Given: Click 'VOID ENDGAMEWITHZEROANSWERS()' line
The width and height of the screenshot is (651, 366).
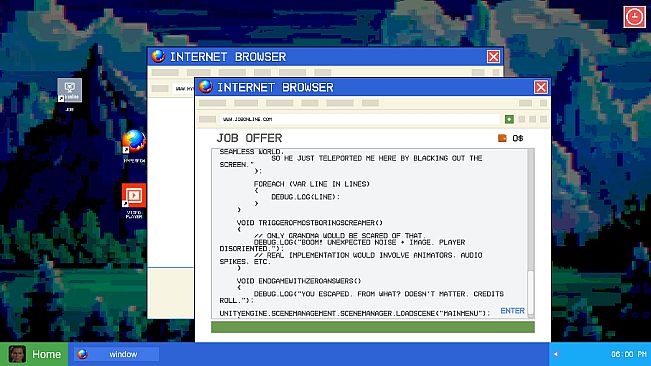Looking at the screenshot, I should click(299, 281).
